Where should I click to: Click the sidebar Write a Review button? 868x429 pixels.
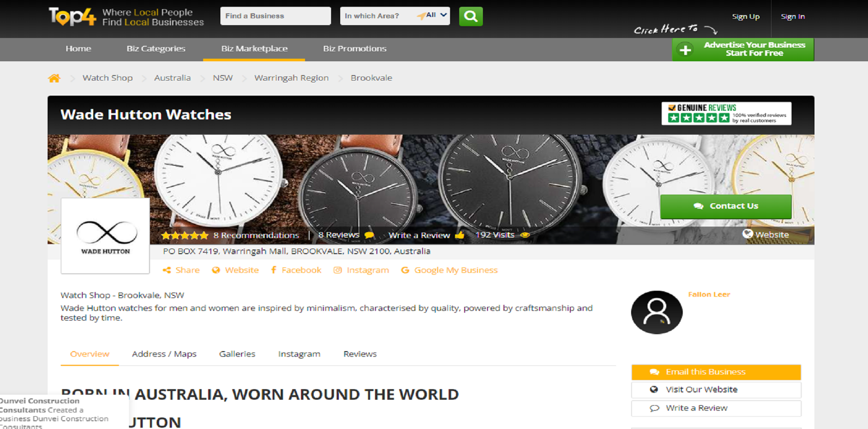point(716,408)
